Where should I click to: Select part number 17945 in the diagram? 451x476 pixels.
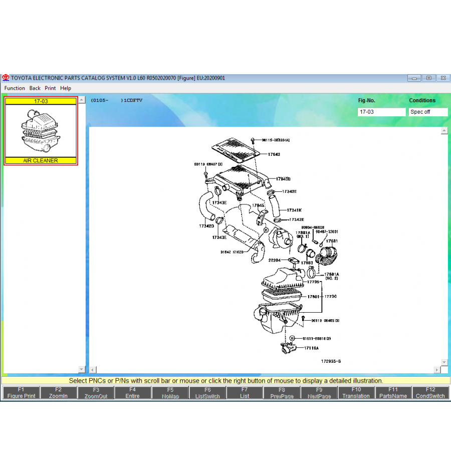pos(258,205)
